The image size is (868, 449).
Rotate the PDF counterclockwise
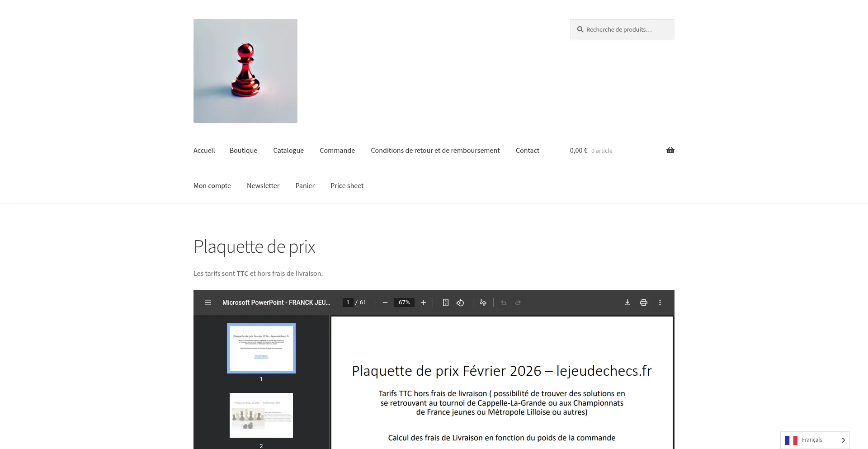460,302
